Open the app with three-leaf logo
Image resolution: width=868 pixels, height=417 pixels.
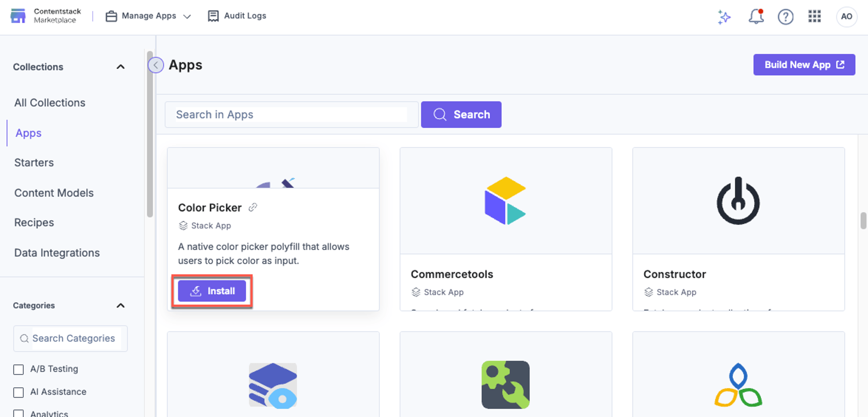click(x=738, y=385)
